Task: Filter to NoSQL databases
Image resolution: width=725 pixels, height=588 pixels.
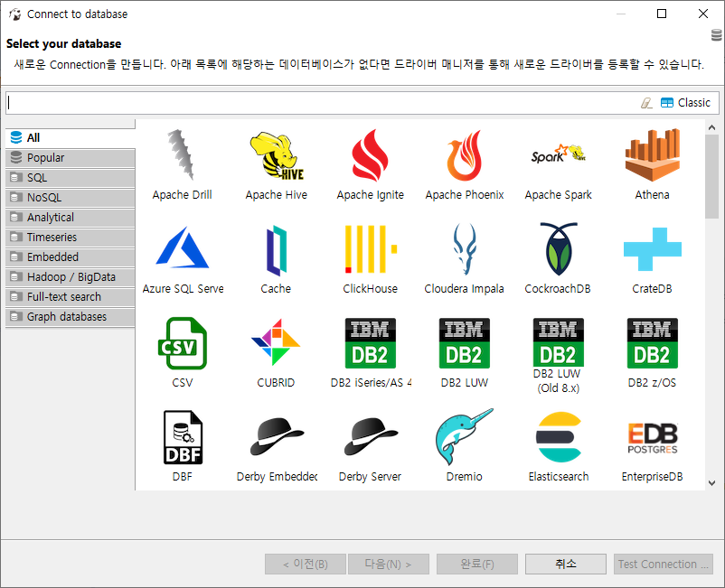Action: [x=71, y=197]
